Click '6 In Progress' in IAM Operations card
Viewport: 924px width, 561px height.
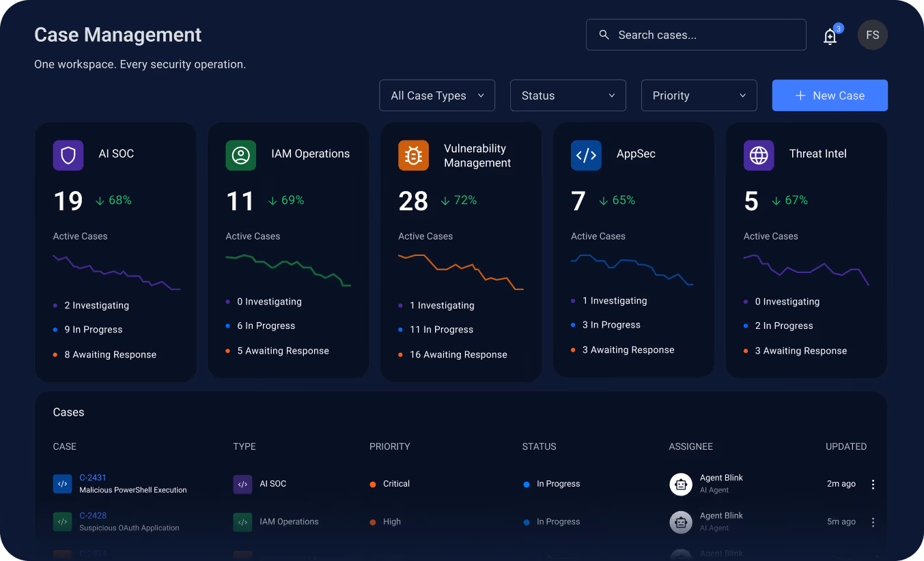tap(266, 326)
